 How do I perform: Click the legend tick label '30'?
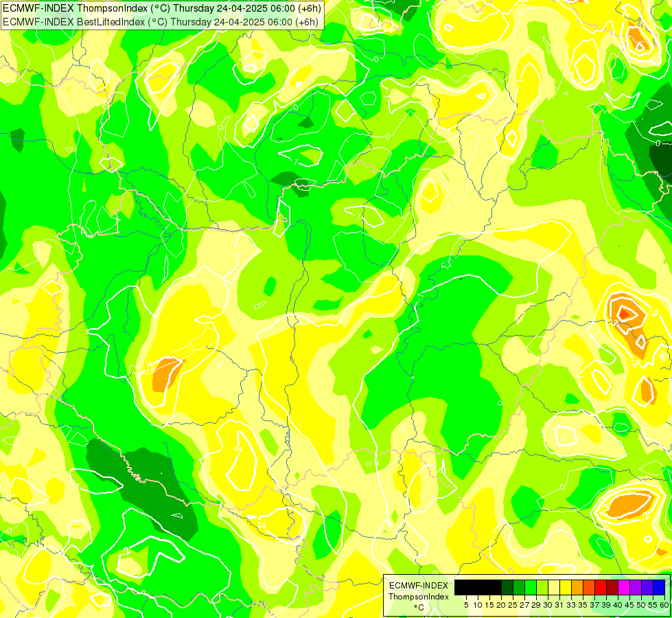548,605
